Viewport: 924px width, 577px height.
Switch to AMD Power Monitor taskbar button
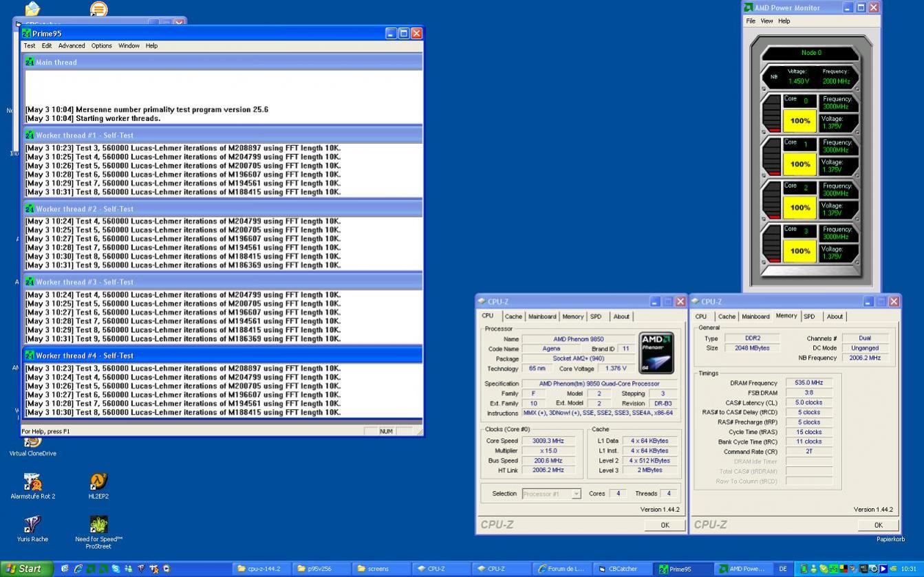click(743, 569)
